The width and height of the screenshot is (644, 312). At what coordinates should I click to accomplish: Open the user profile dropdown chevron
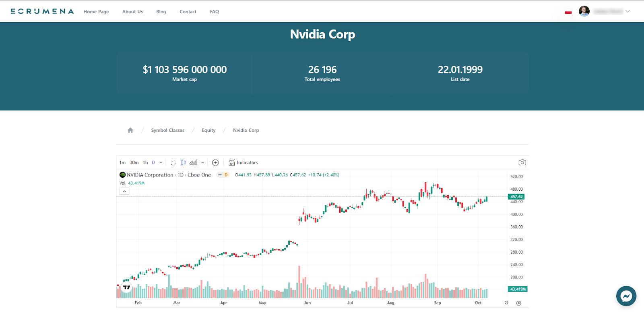click(x=627, y=11)
